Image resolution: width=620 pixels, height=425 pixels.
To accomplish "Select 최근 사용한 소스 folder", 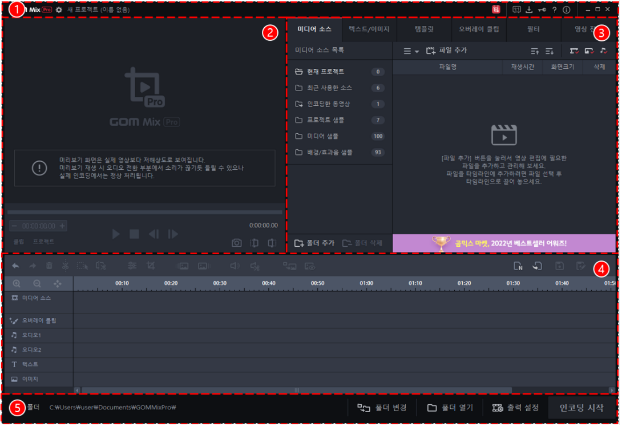I will tap(330, 88).
